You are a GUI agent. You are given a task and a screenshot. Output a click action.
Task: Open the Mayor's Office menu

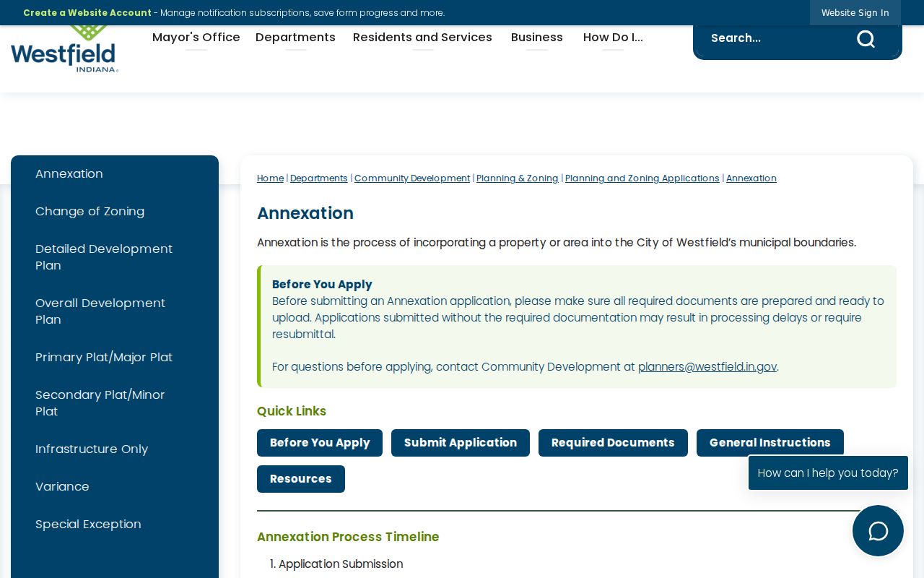click(196, 38)
